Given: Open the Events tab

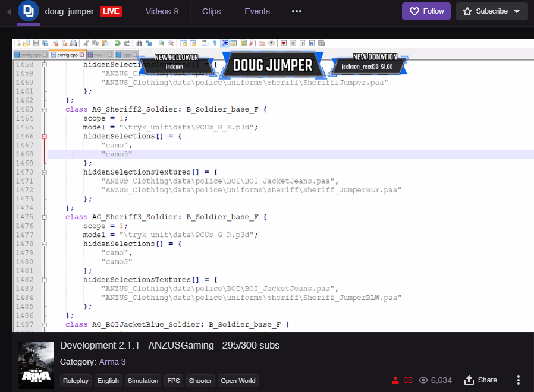Looking at the screenshot, I should pyautogui.click(x=257, y=11).
